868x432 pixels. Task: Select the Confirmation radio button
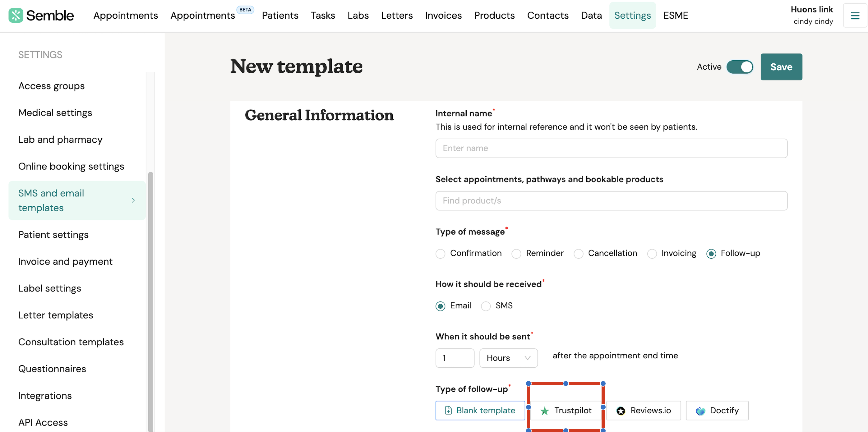coord(441,253)
